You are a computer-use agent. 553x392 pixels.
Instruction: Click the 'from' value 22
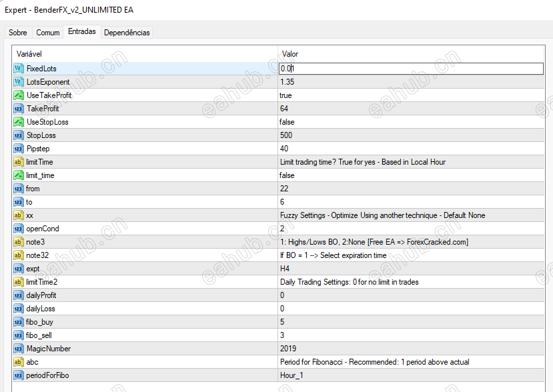(x=284, y=189)
